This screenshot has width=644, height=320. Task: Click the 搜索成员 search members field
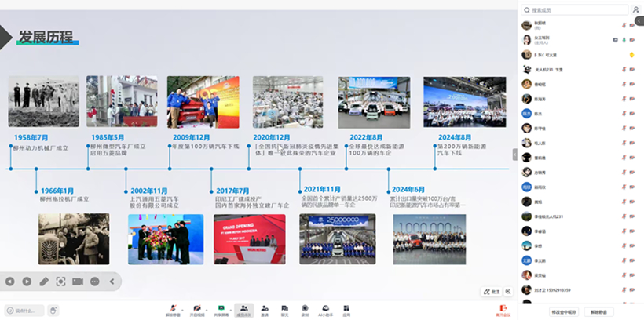(x=575, y=10)
